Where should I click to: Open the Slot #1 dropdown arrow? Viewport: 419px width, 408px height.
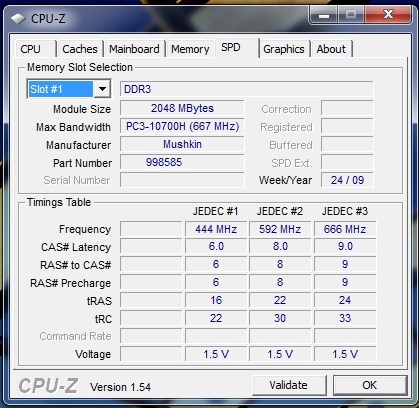click(102, 89)
